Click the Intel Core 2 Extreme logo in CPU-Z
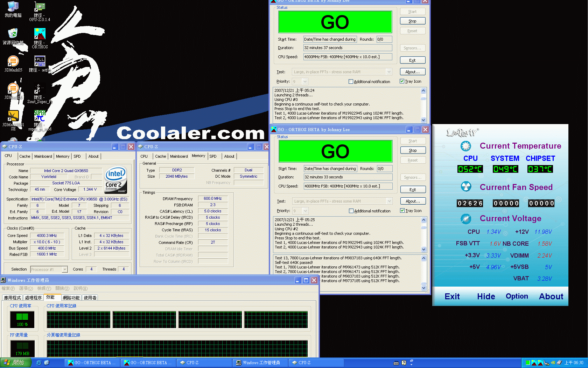The width and height of the screenshot is (588, 368). (x=115, y=180)
